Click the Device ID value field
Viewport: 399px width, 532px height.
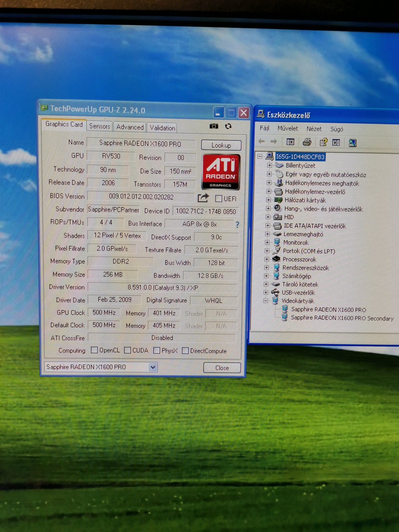point(206,211)
